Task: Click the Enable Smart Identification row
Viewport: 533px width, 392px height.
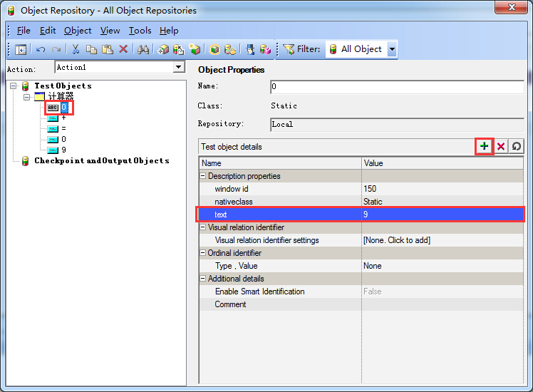Action: [x=361, y=292]
